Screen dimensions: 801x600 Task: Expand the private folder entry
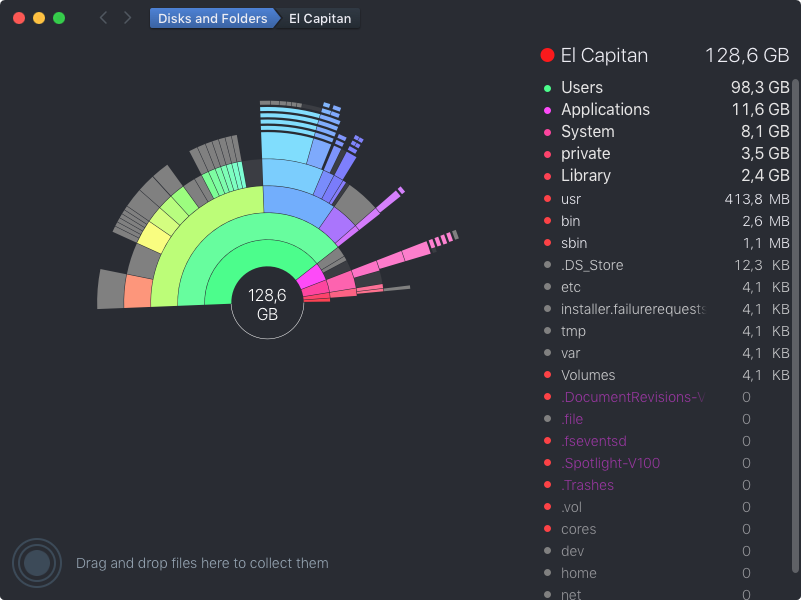pos(585,154)
